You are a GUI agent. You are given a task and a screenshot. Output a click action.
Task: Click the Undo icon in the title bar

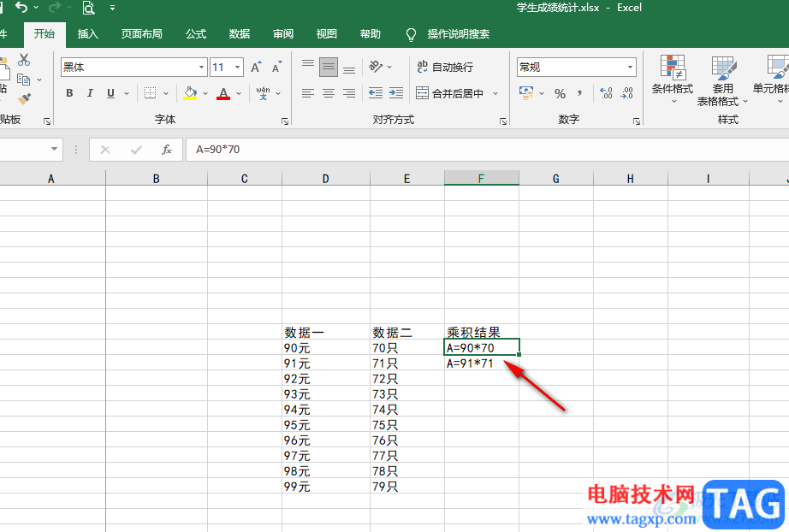21,8
